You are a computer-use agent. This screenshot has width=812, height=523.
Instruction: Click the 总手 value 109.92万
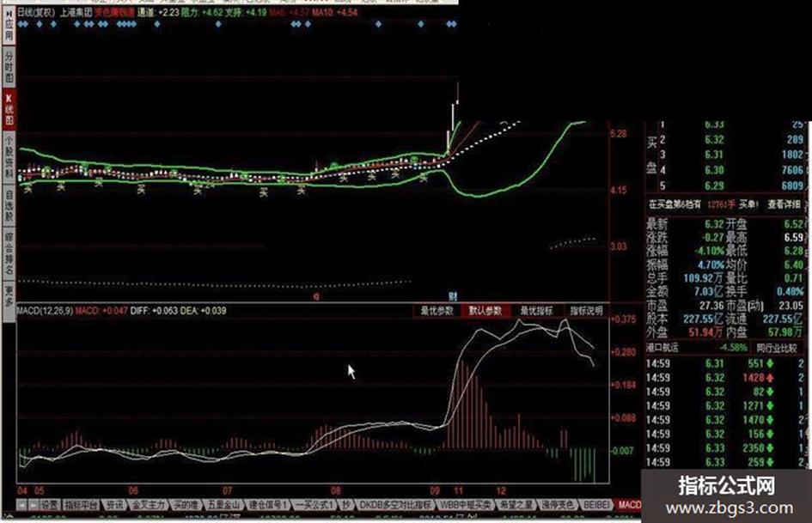click(704, 278)
